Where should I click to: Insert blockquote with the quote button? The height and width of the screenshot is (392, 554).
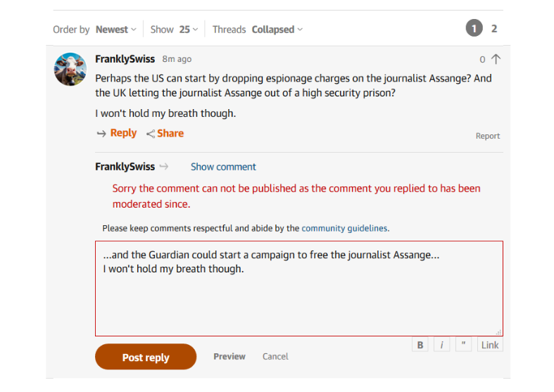(463, 345)
